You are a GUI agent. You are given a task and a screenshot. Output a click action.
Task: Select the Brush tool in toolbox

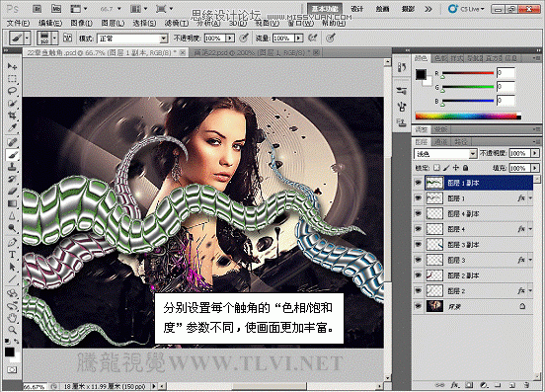click(x=12, y=155)
